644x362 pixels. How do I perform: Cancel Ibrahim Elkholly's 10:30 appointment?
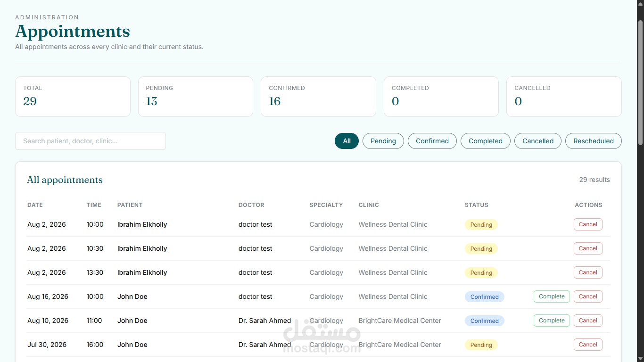[588, 248]
